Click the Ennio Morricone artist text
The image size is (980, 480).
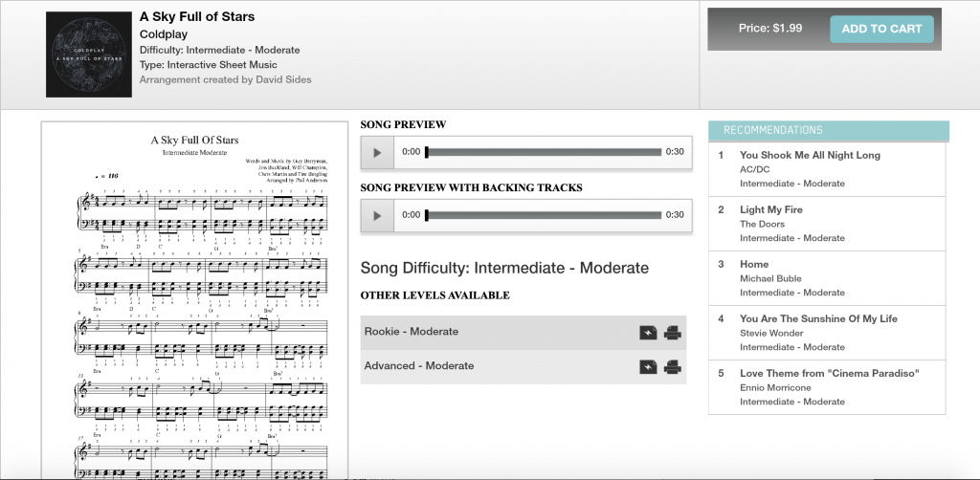click(x=775, y=387)
